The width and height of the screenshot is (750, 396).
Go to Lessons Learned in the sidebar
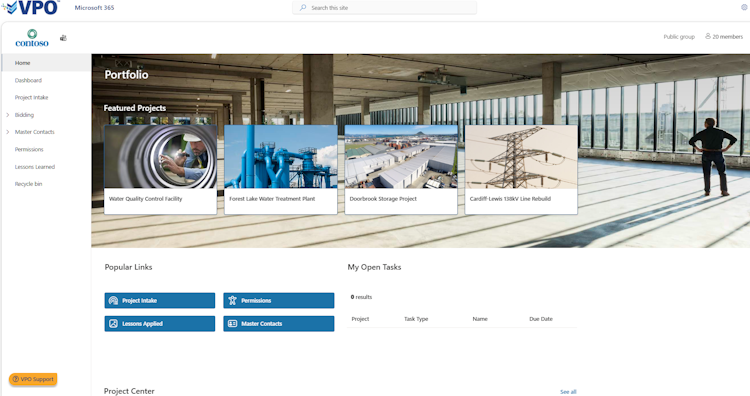point(35,167)
